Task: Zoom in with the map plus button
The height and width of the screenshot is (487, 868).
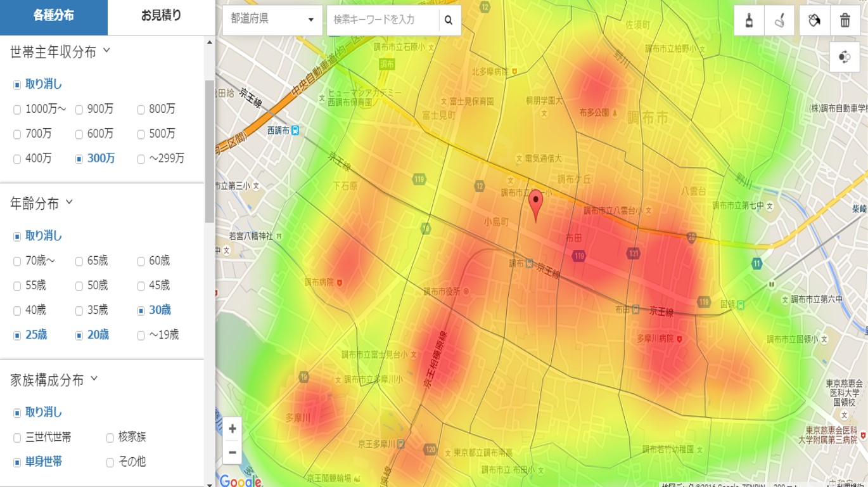Action: tap(233, 429)
